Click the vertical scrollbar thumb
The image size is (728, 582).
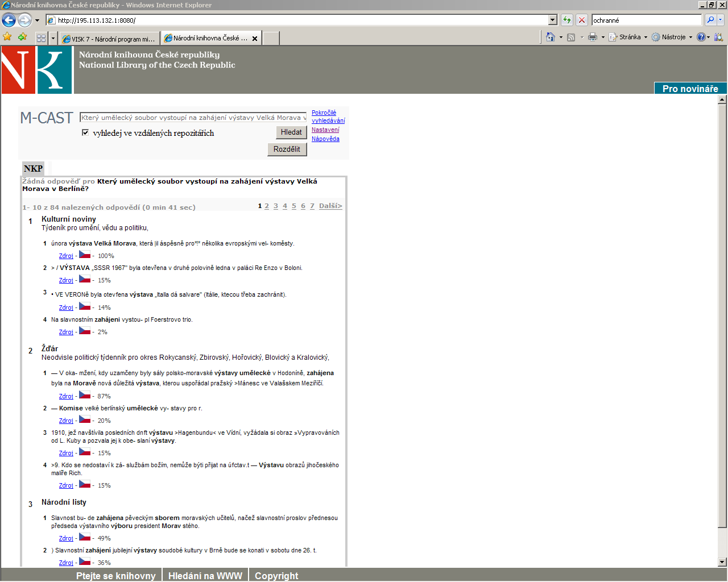click(722, 316)
